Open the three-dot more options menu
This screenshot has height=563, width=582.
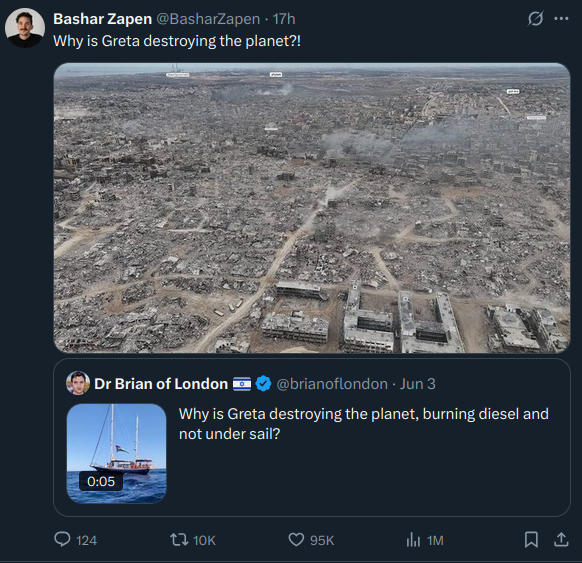click(x=561, y=19)
